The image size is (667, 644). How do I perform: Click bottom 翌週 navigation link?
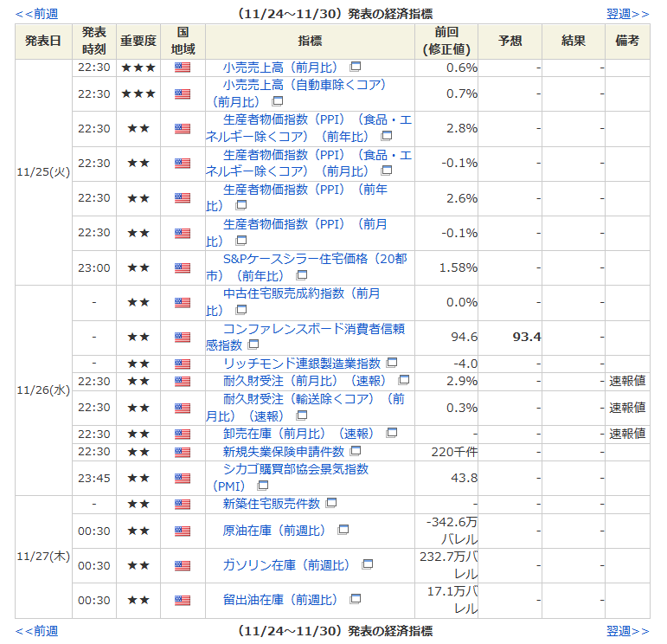click(x=627, y=631)
